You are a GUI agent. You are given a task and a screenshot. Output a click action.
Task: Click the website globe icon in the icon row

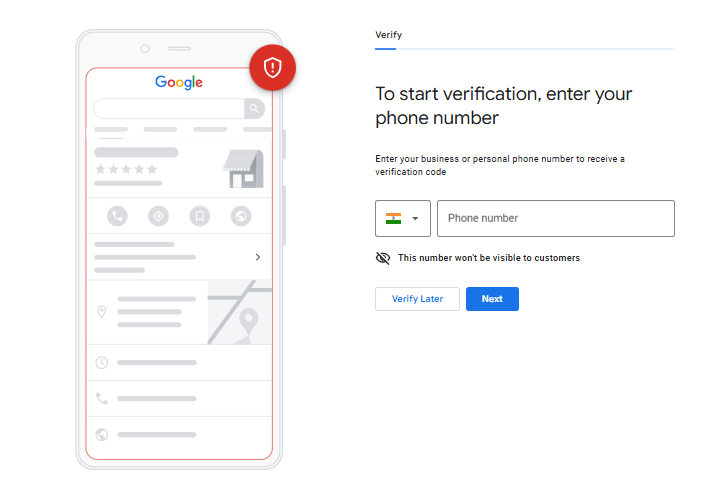pyautogui.click(x=240, y=215)
